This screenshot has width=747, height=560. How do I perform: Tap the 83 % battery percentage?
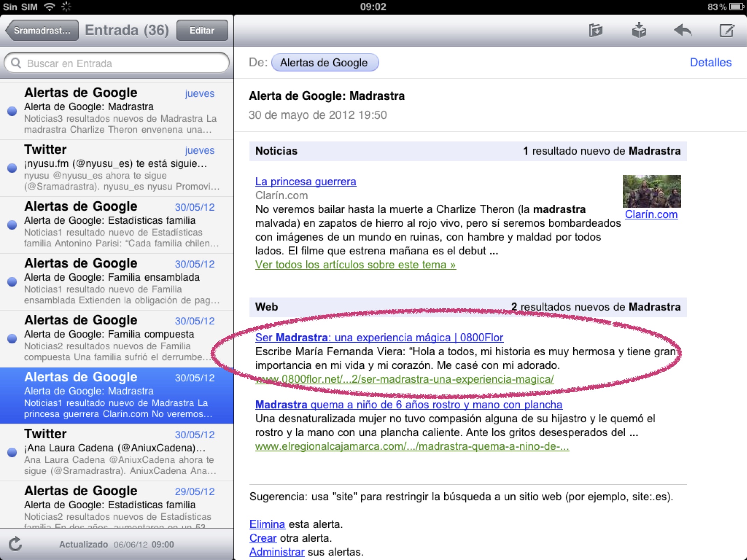(717, 7)
